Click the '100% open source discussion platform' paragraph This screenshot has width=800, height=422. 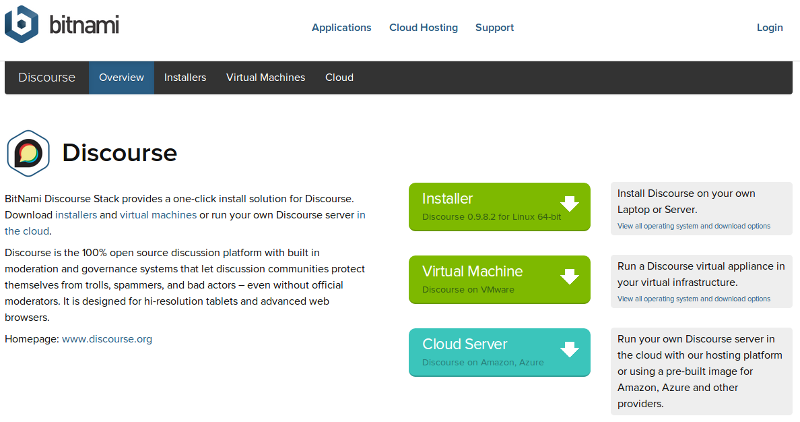pos(185,285)
